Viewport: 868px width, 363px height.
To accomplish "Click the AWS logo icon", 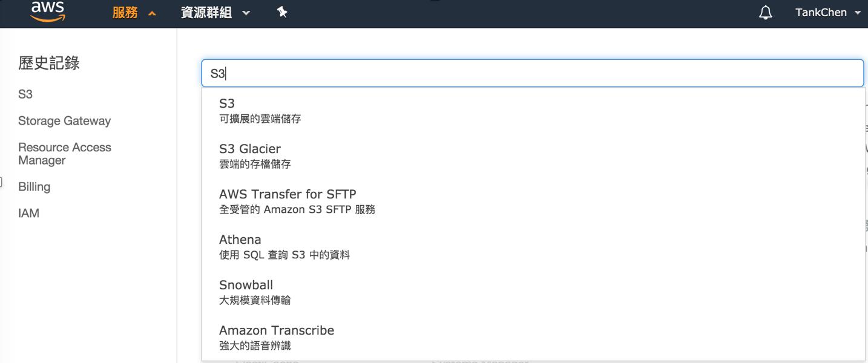I will click(48, 11).
